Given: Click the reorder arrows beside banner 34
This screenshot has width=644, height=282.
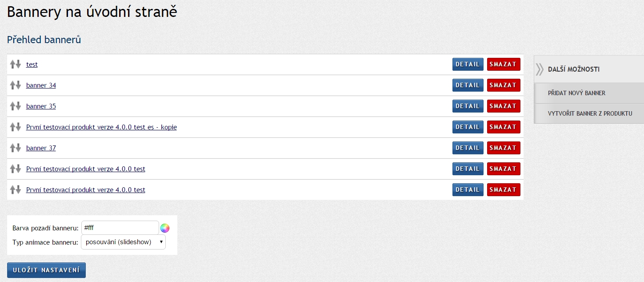Looking at the screenshot, I should point(16,85).
